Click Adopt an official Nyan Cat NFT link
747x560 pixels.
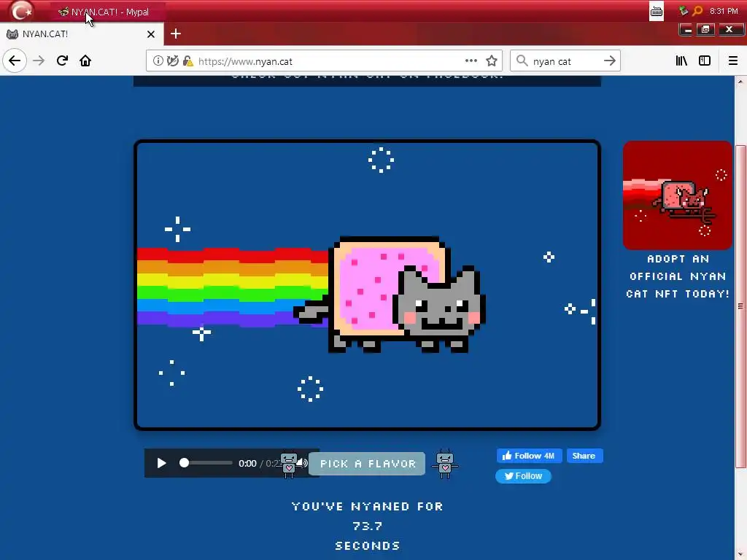pyautogui.click(x=678, y=276)
